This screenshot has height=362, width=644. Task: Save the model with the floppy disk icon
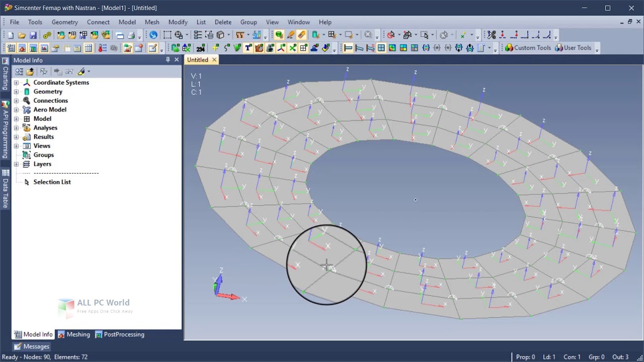coord(33,35)
